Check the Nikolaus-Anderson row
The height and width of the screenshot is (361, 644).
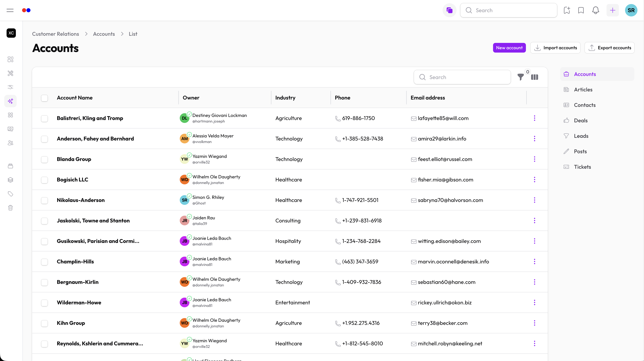tap(44, 200)
